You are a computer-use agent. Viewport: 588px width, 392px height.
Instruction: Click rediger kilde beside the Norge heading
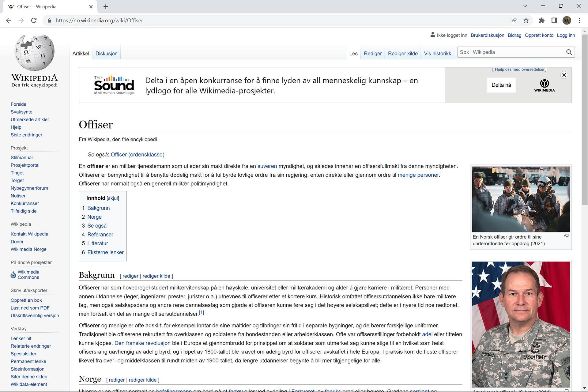(x=143, y=380)
